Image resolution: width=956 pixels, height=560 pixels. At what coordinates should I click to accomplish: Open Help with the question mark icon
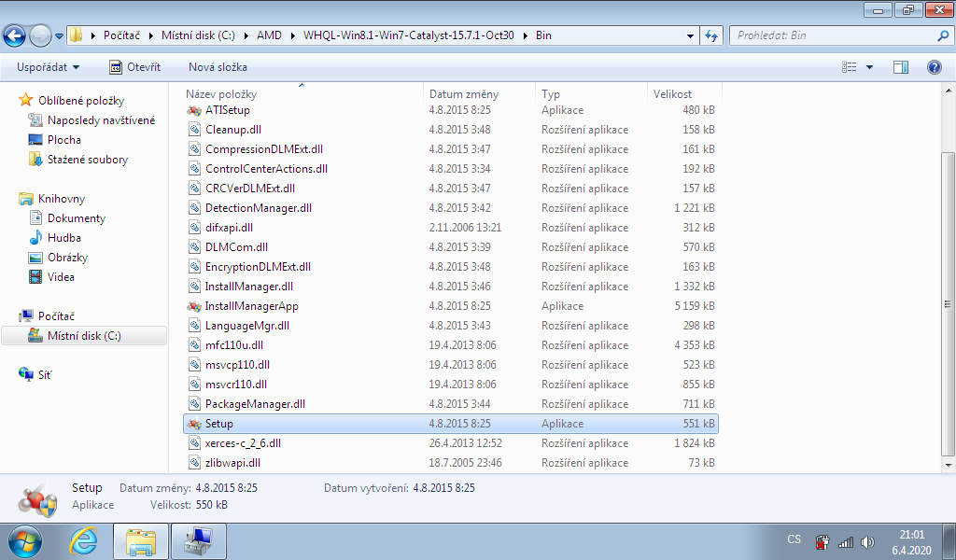pyautogui.click(x=934, y=67)
